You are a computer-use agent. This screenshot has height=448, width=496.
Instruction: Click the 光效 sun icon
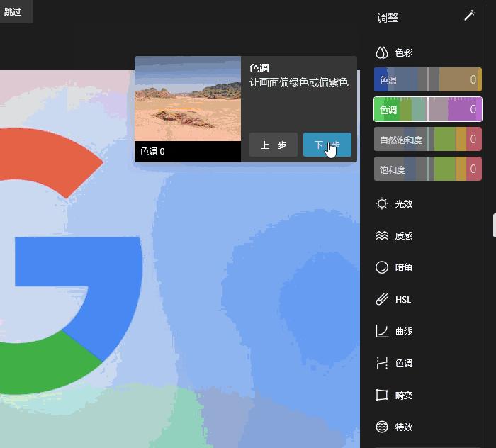click(381, 203)
